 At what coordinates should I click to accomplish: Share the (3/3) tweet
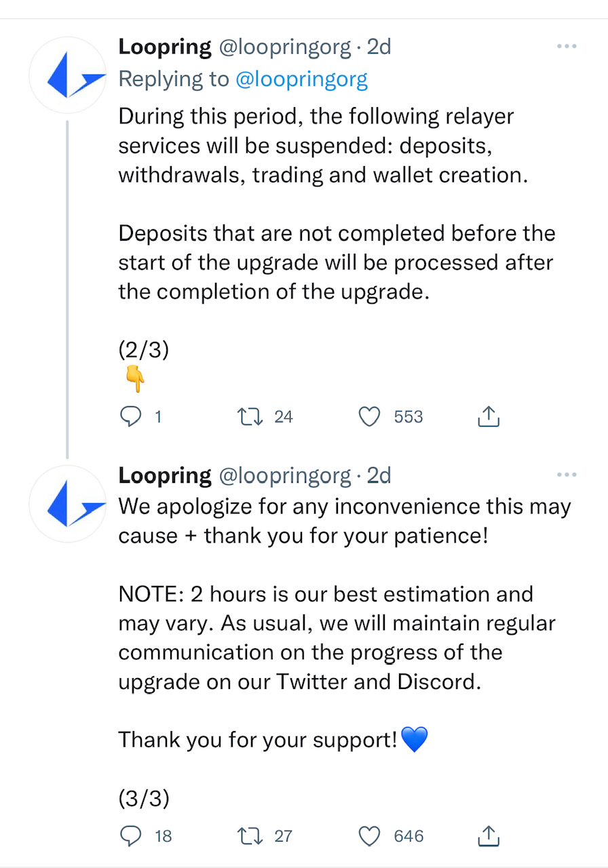point(489,837)
